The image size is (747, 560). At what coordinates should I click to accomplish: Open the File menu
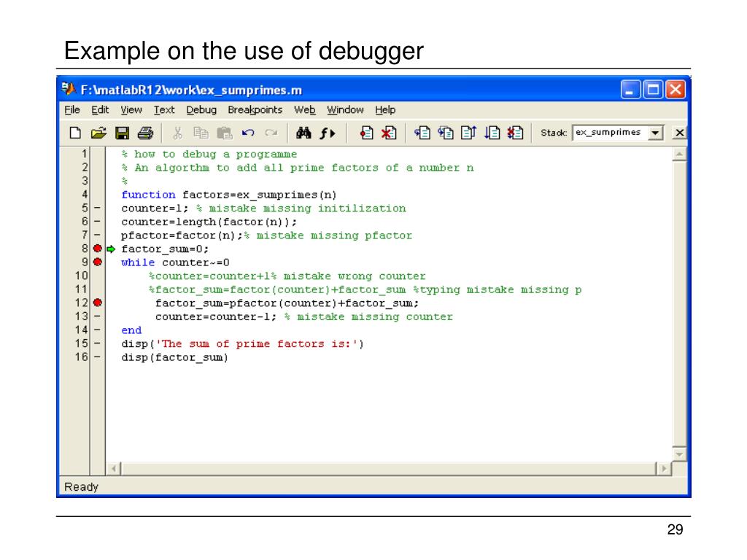[72, 110]
